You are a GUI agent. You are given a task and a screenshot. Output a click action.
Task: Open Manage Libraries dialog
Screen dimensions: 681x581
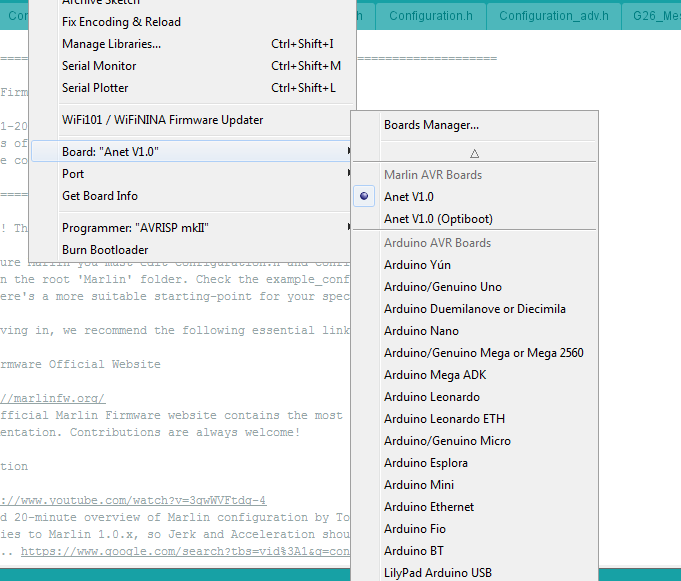[191, 44]
